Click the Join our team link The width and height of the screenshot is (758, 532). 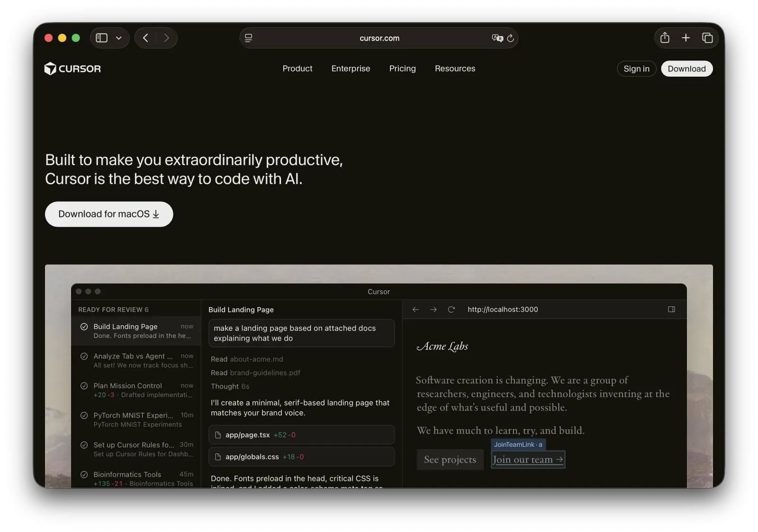(x=528, y=460)
